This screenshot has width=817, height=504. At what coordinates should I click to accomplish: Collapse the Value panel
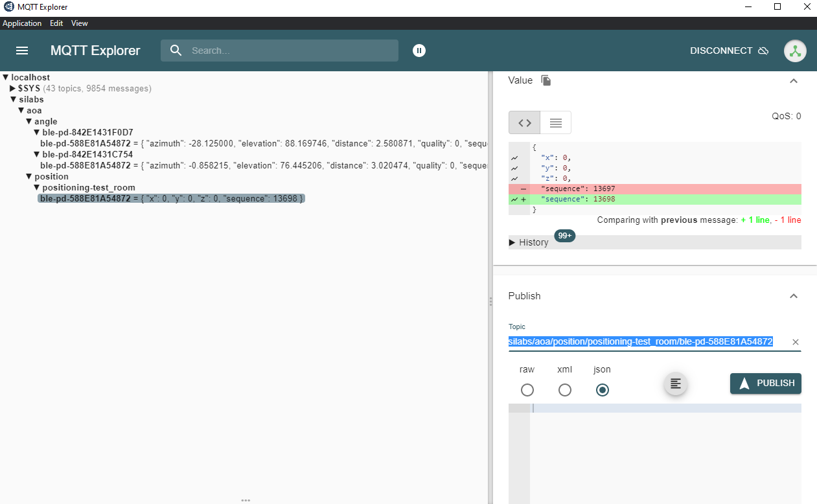coord(794,81)
